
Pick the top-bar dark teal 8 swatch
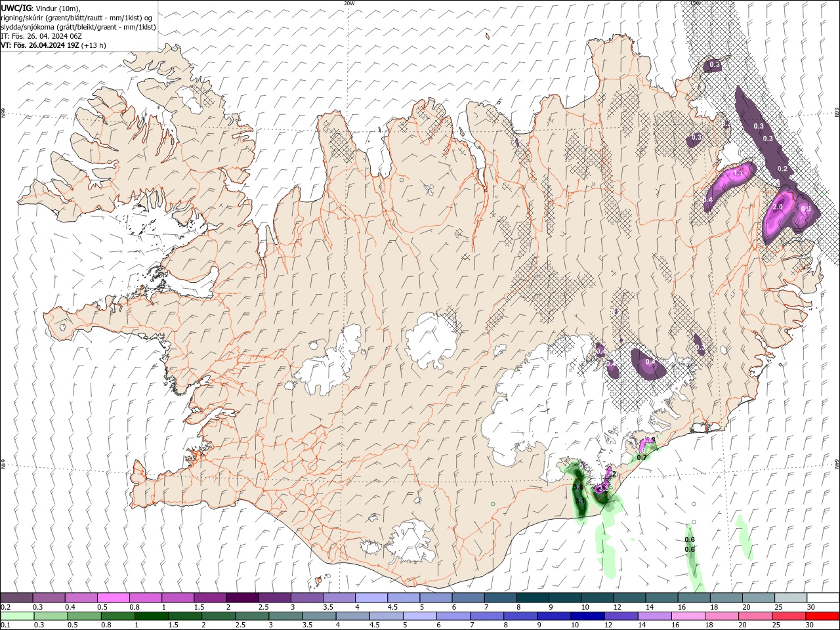pos(532,598)
